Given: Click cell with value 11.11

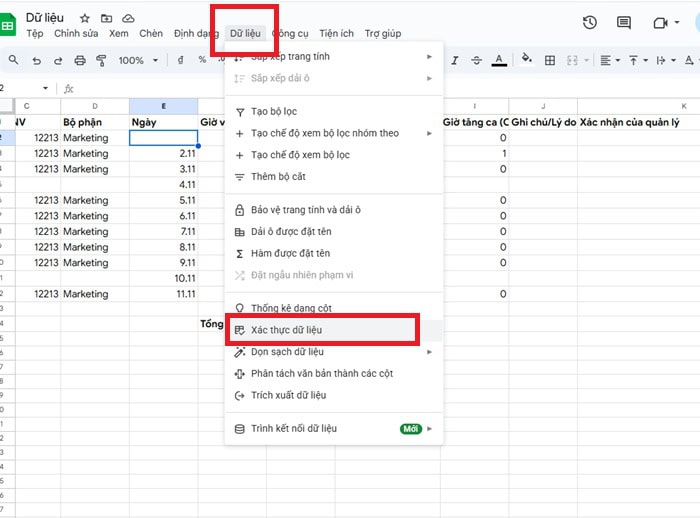Looking at the screenshot, I should pyautogui.click(x=163, y=294).
